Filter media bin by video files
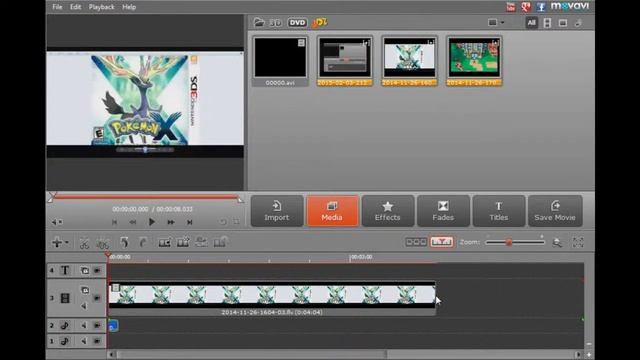 click(x=547, y=23)
